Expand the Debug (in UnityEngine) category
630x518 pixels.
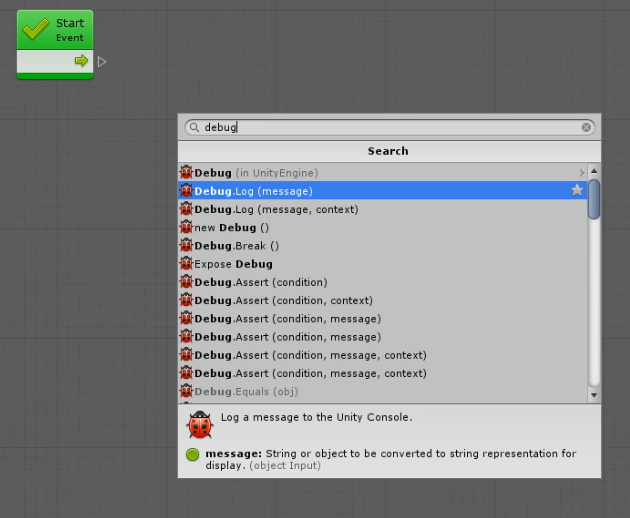tap(581, 173)
